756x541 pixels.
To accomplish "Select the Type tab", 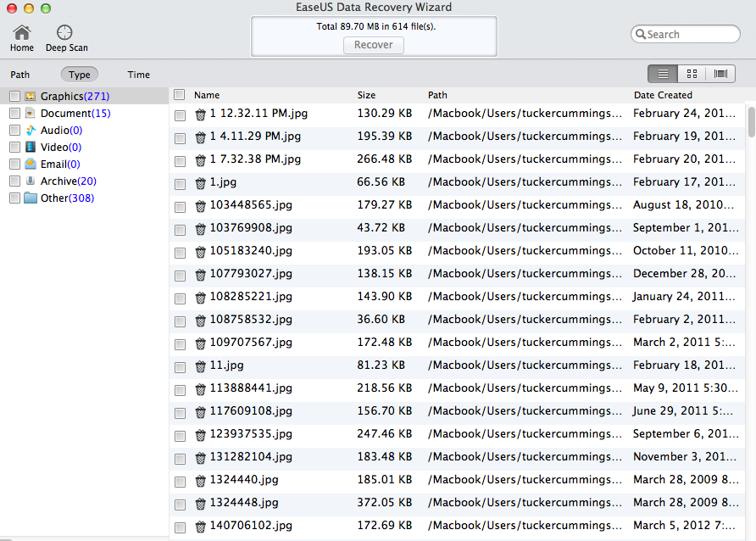I will [80, 75].
